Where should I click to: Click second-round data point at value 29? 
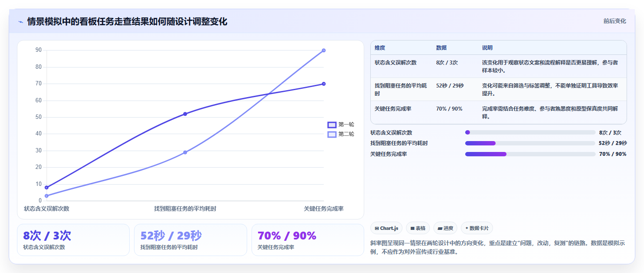[185, 152]
